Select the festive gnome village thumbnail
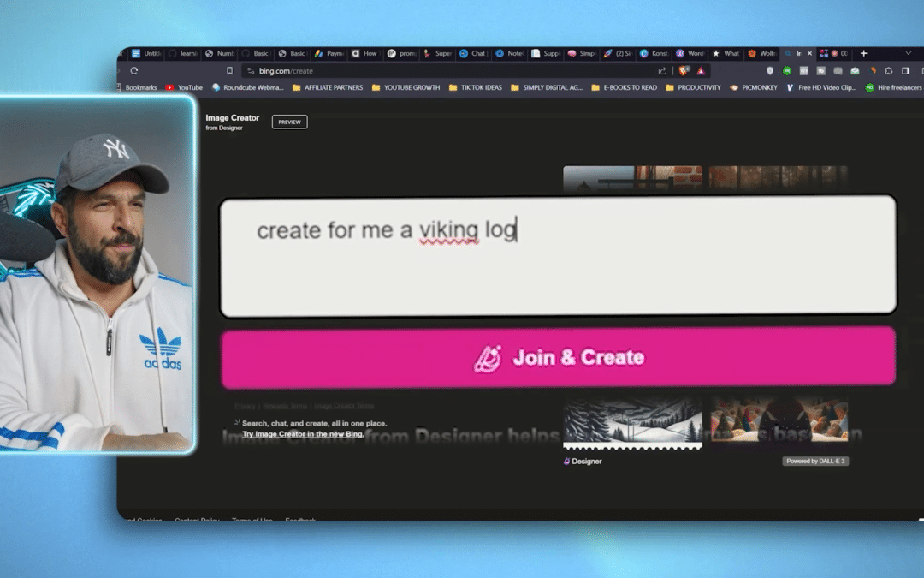The width and height of the screenshot is (924, 578). click(x=779, y=420)
